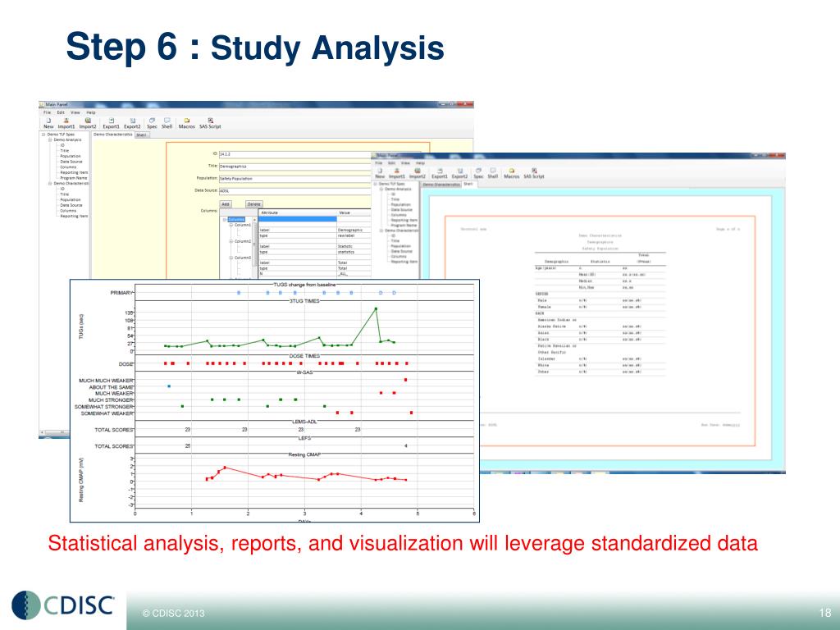This screenshot has height=630, width=840.
Task: Select Shell tab in the Demographics form window
Action: (x=141, y=135)
